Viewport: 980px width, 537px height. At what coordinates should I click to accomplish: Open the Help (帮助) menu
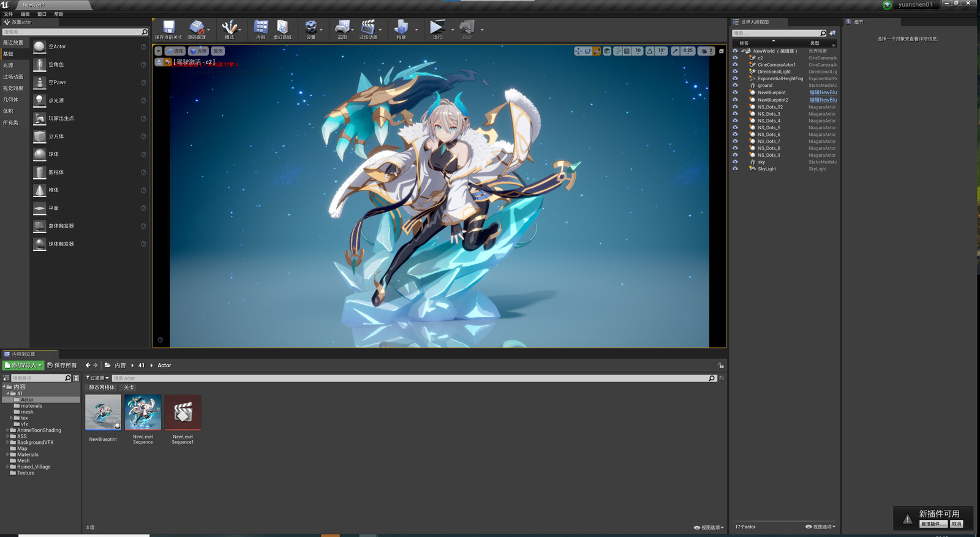[x=59, y=14]
